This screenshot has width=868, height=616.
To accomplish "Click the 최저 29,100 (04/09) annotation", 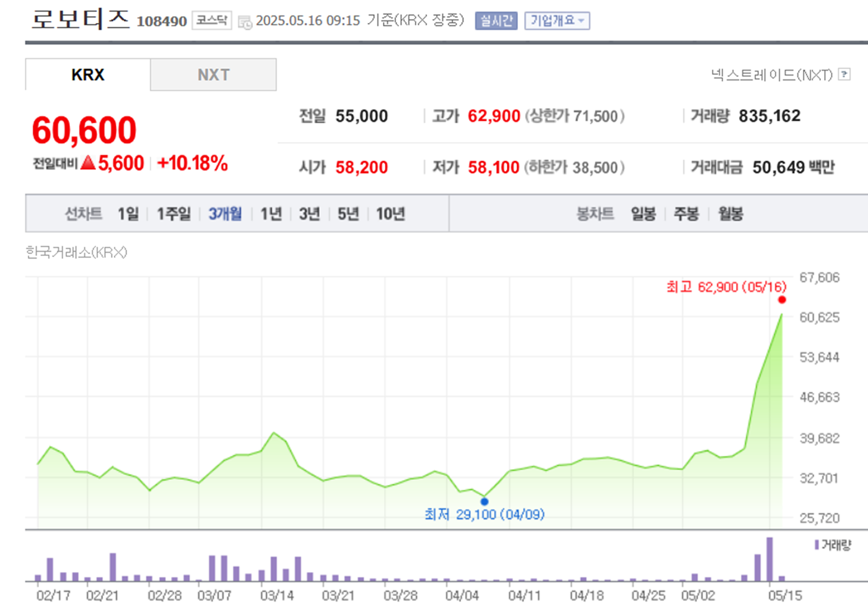I will pyautogui.click(x=484, y=514).
